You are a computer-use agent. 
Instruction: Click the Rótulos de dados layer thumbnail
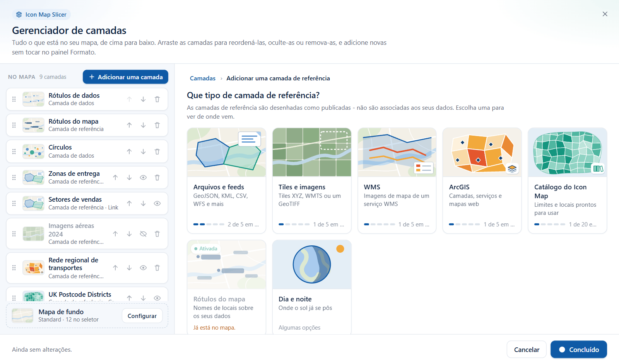point(33,99)
